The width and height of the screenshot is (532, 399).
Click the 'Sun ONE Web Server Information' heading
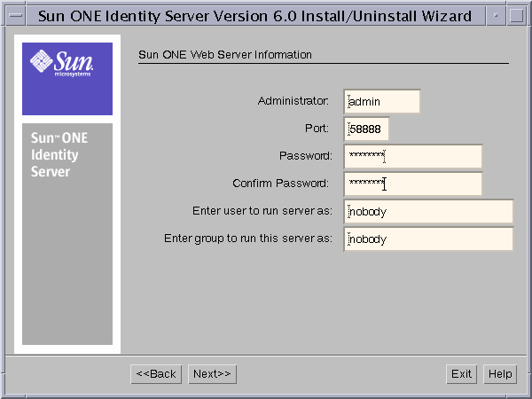225,55
